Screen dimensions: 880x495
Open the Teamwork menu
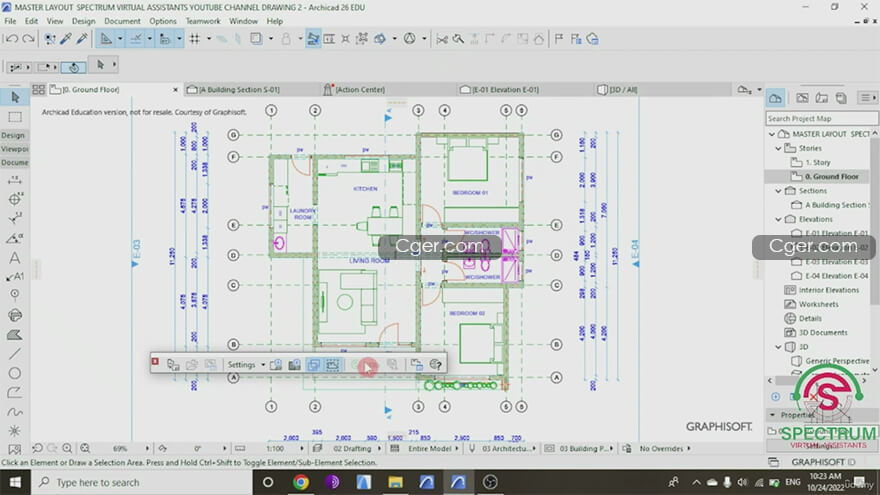click(203, 21)
